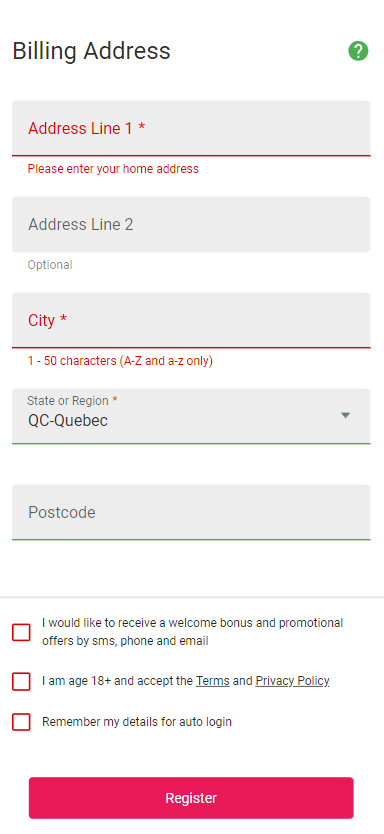Click the Billing Address heading
Screen dimensions: 384x834
pyautogui.click(x=91, y=51)
